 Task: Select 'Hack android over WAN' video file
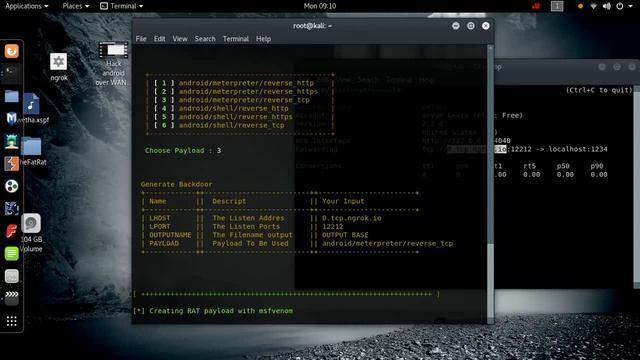tap(113, 64)
